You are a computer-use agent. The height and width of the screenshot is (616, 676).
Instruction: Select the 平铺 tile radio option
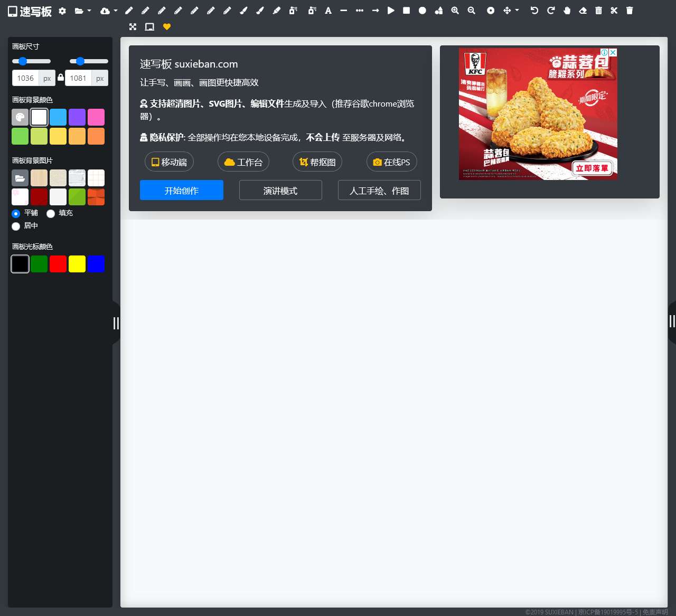[16, 214]
